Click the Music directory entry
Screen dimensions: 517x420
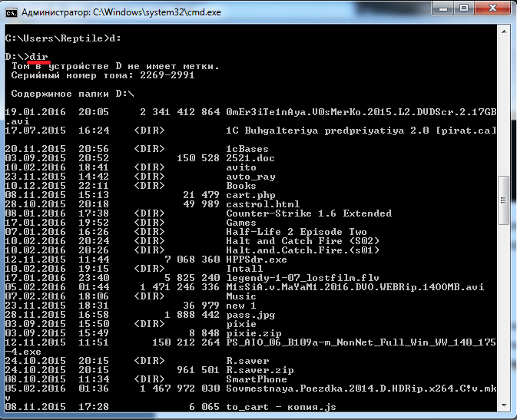241,296
